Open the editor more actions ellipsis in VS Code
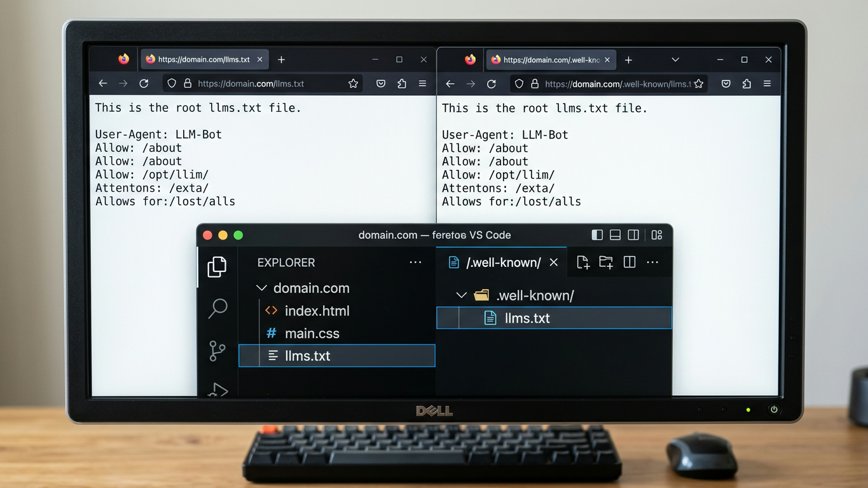Viewport: 868px width, 488px height. pyautogui.click(x=652, y=262)
